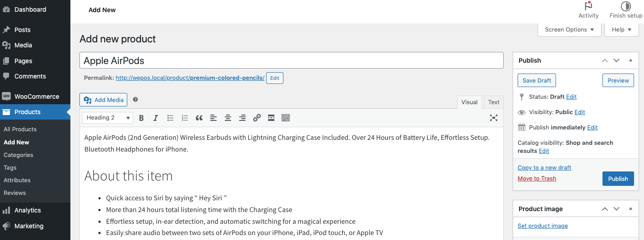Open the Activity panel

tap(588, 10)
